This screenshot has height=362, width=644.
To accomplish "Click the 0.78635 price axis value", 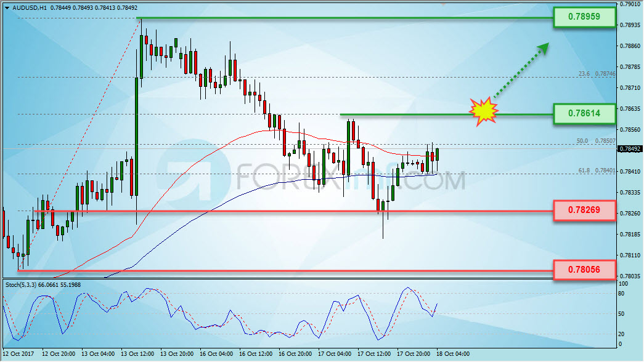I will [x=630, y=109].
